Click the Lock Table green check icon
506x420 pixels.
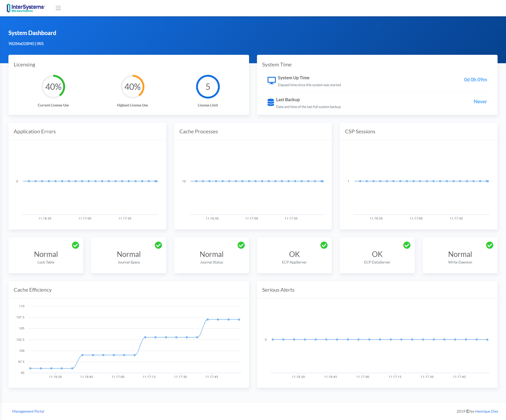(75, 245)
